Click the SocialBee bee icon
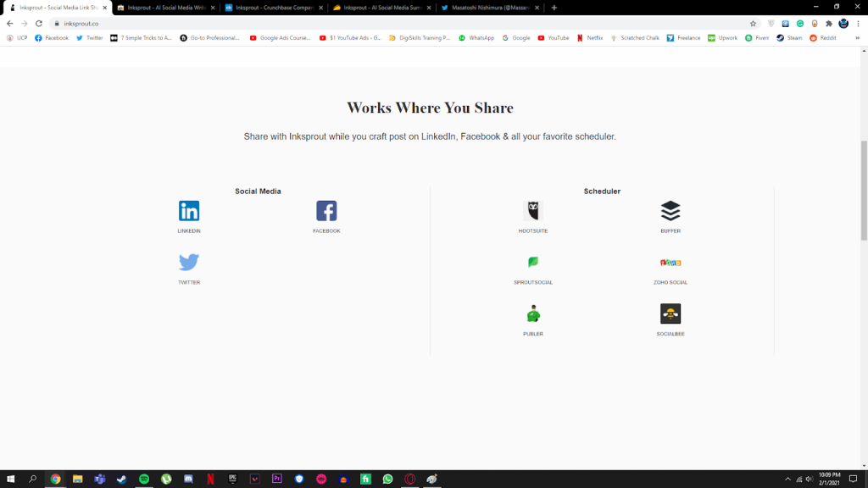868x488 pixels. (x=670, y=313)
